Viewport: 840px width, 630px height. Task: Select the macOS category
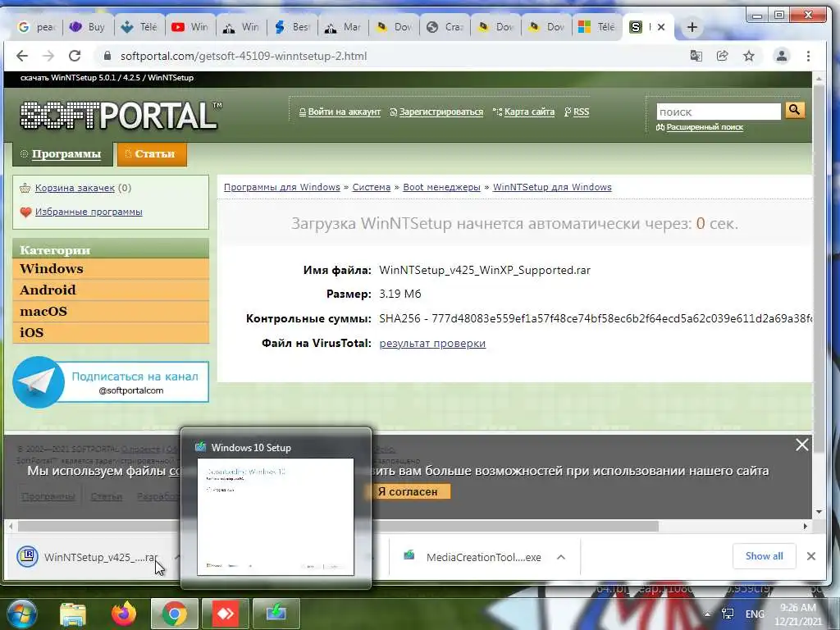[x=111, y=311]
